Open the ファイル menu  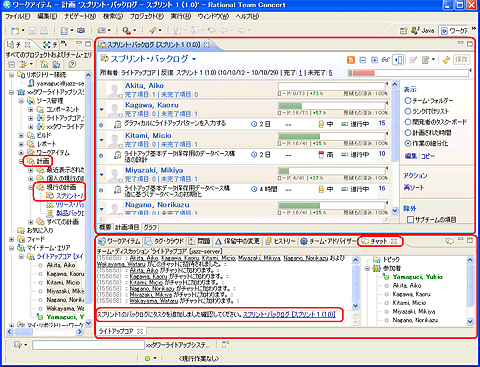coord(17,16)
